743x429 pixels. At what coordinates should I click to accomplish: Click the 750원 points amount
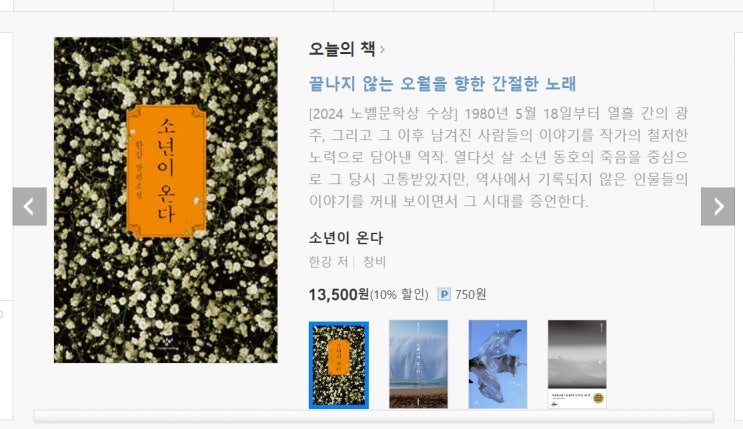471,294
